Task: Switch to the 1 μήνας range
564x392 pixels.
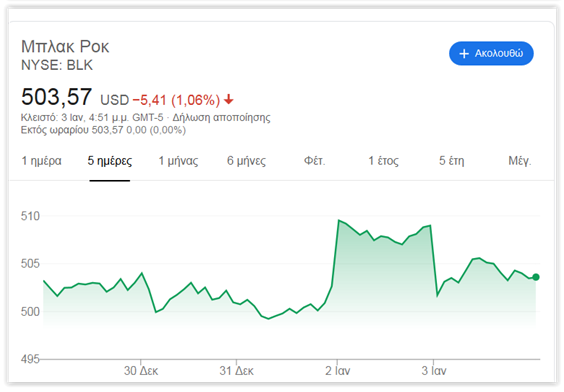Action: 178,160
